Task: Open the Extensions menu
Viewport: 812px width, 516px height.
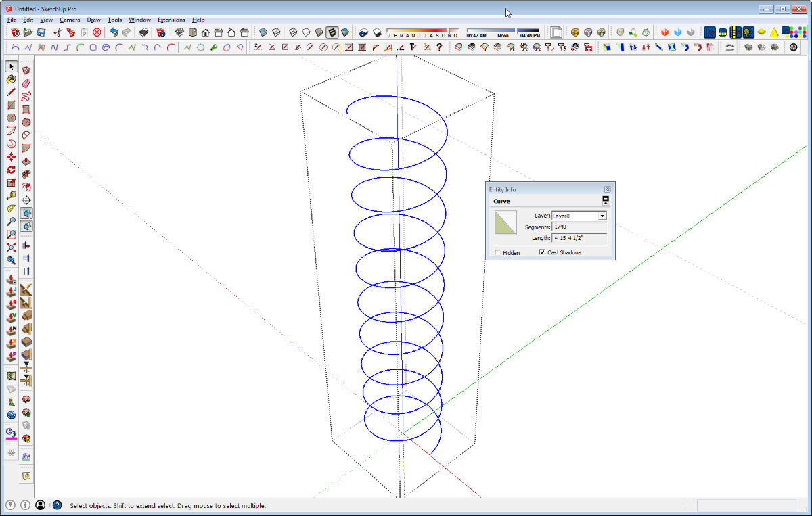Action: [x=171, y=20]
